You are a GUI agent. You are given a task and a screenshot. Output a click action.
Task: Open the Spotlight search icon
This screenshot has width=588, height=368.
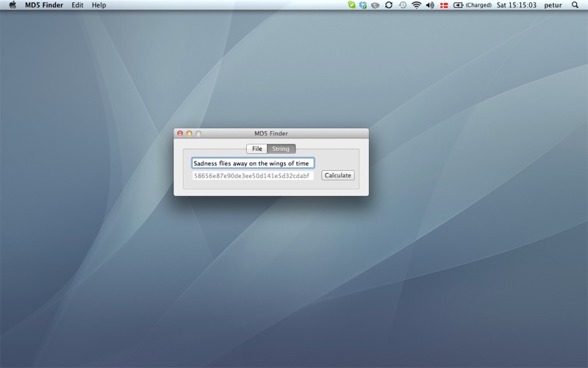click(x=575, y=5)
